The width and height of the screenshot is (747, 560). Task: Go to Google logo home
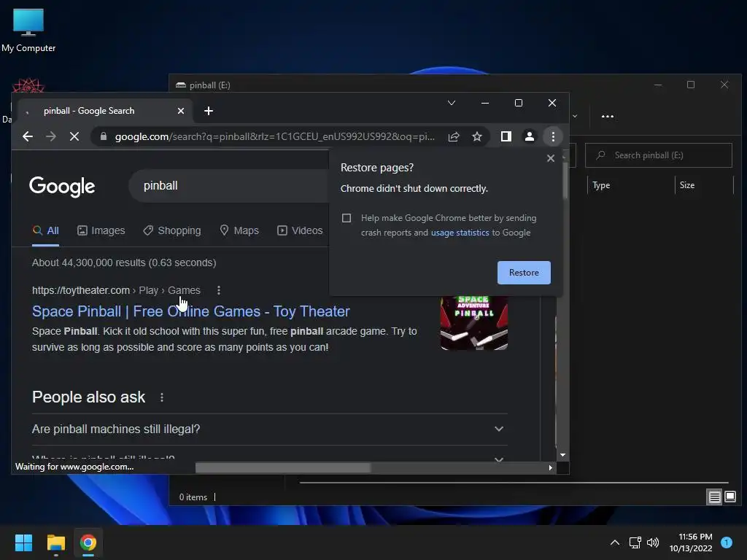(x=62, y=186)
